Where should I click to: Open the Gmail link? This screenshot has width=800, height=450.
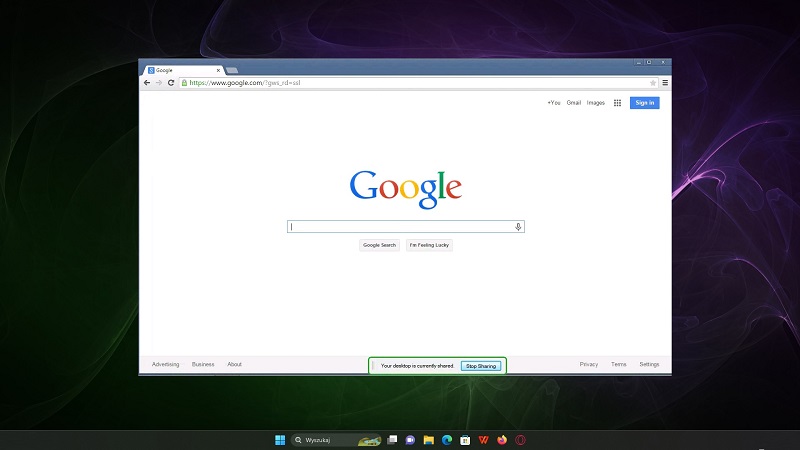[x=574, y=103]
